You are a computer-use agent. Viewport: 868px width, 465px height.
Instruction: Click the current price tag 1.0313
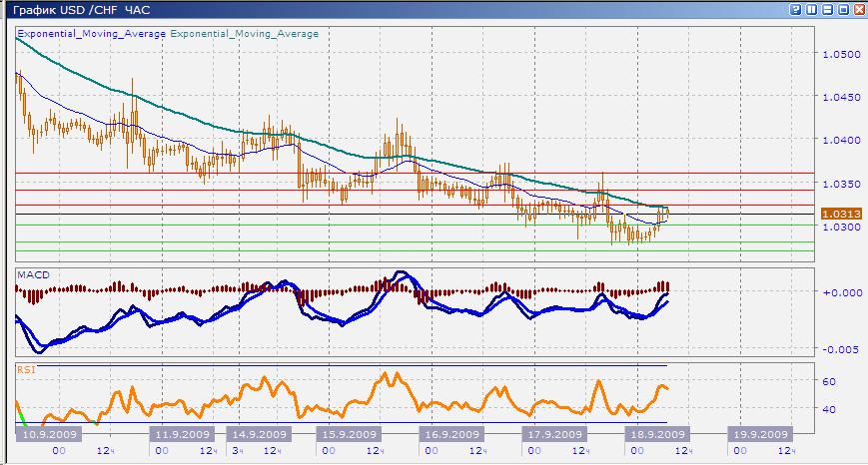[835, 214]
